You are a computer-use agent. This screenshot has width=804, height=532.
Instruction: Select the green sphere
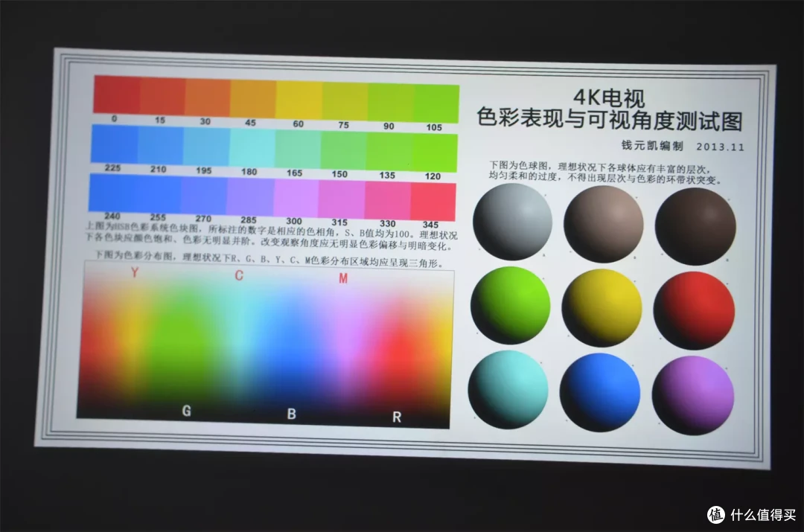point(510,306)
